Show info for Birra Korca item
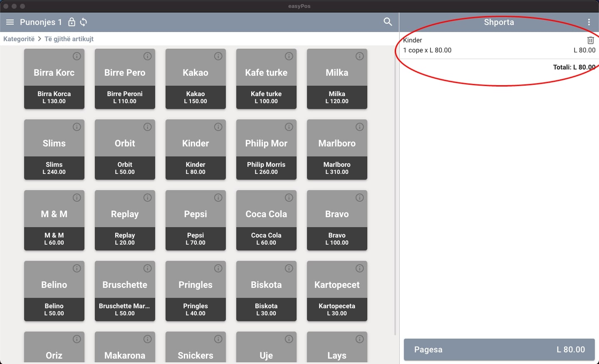The image size is (599, 364). [x=77, y=56]
